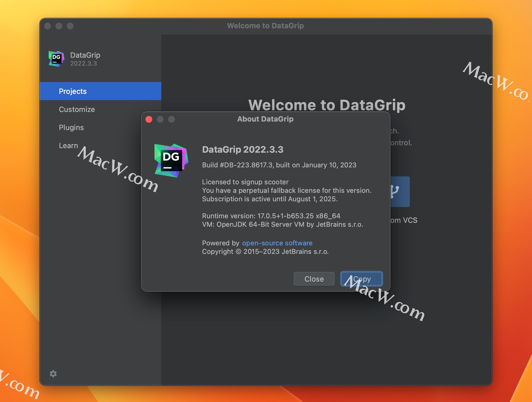Close the About DataGrip dialog with the red button
Image resolution: width=532 pixels, height=402 pixels.
pyautogui.click(x=149, y=119)
